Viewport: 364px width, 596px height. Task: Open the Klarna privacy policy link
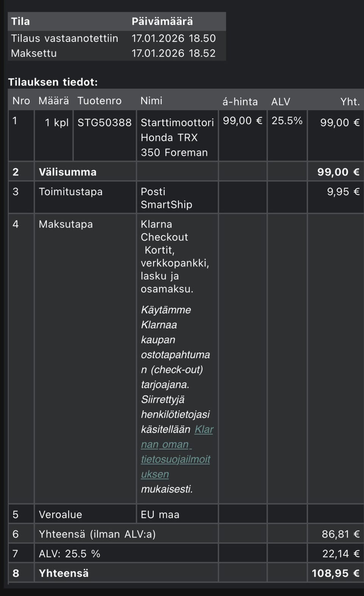(x=175, y=451)
